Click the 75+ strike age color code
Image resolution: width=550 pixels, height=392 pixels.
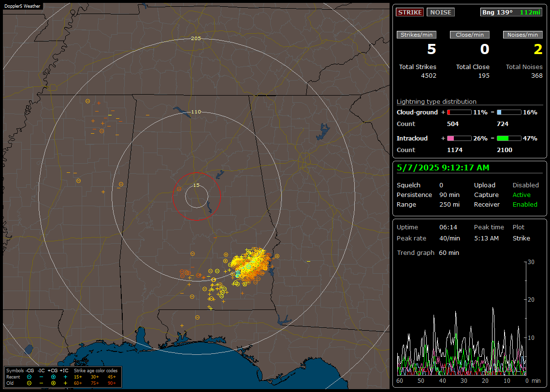click(95, 383)
